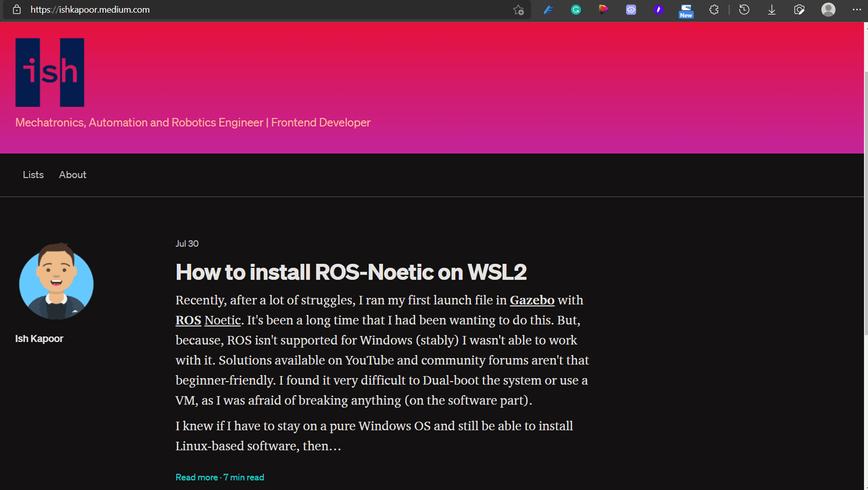
Task: Open the browser profile avatar
Action: pos(828,10)
